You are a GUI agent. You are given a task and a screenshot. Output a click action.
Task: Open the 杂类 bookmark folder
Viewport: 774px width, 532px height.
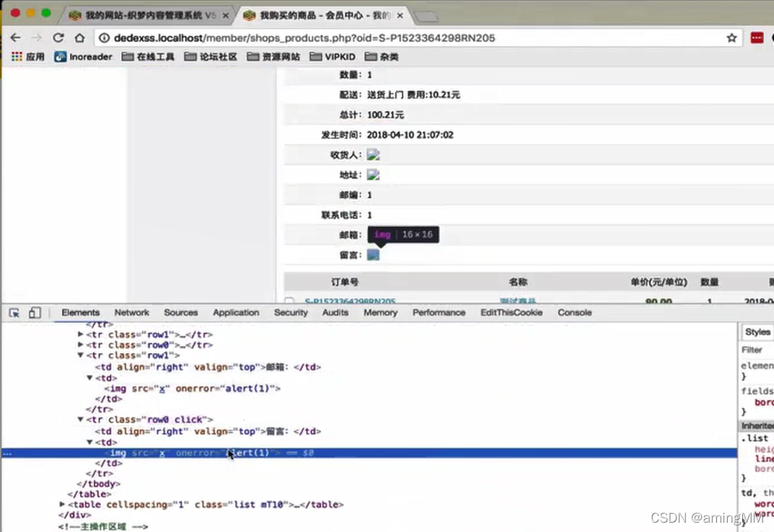382,57
